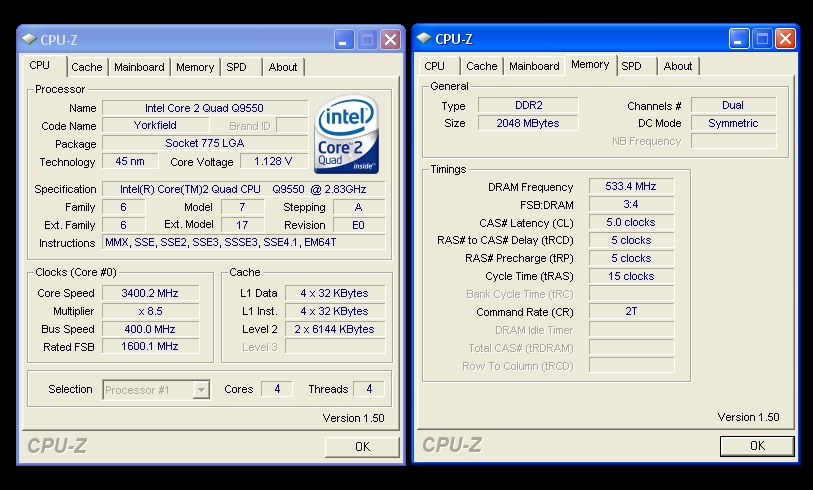813x490 pixels.
Task: Click DC Mode value Symmetric
Action: 733,123
